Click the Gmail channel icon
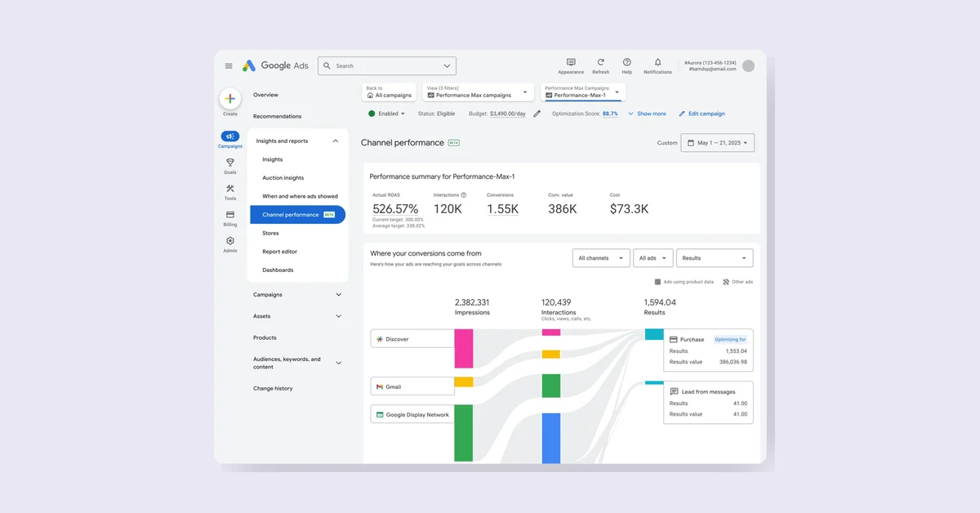 [379, 387]
